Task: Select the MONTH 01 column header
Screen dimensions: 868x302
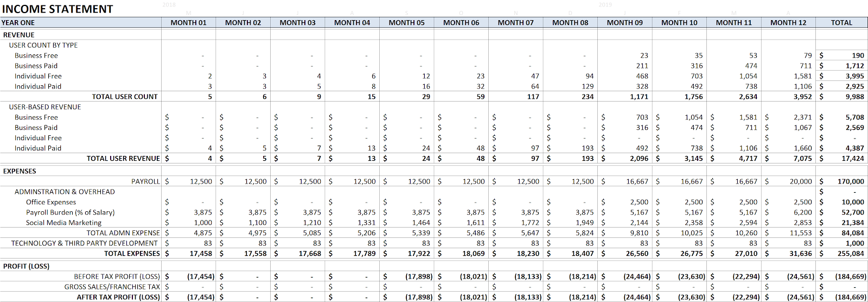Action: (x=188, y=23)
